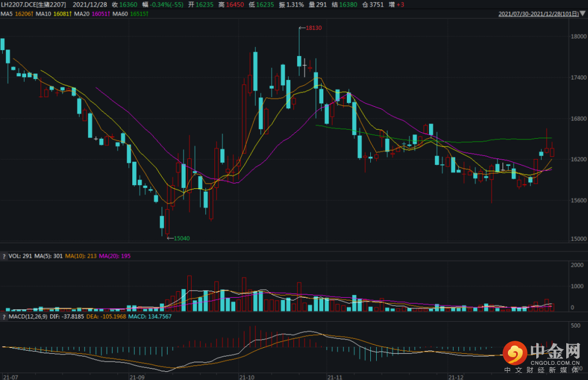Click the CNGOLD gold coin logo
This screenshot has height=380, width=588.
click(x=515, y=354)
